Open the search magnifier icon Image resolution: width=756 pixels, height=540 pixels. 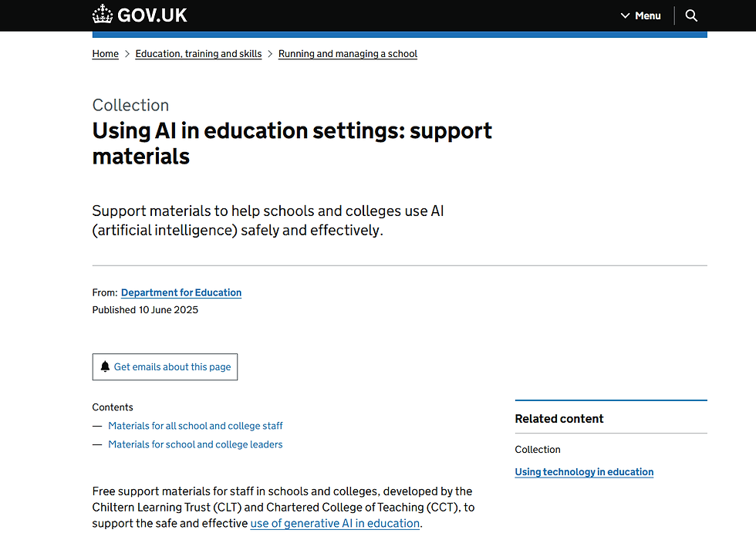[x=691, y=15]
